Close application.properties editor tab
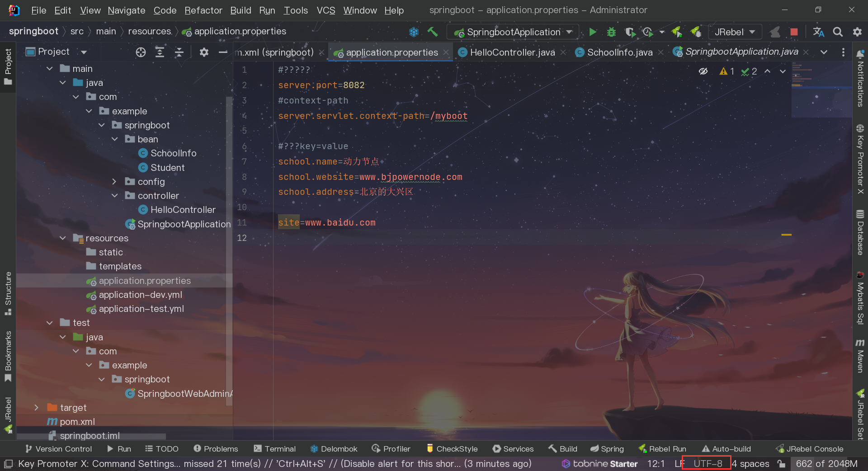This screenshot has width=868, height=471. click(446, 52)
